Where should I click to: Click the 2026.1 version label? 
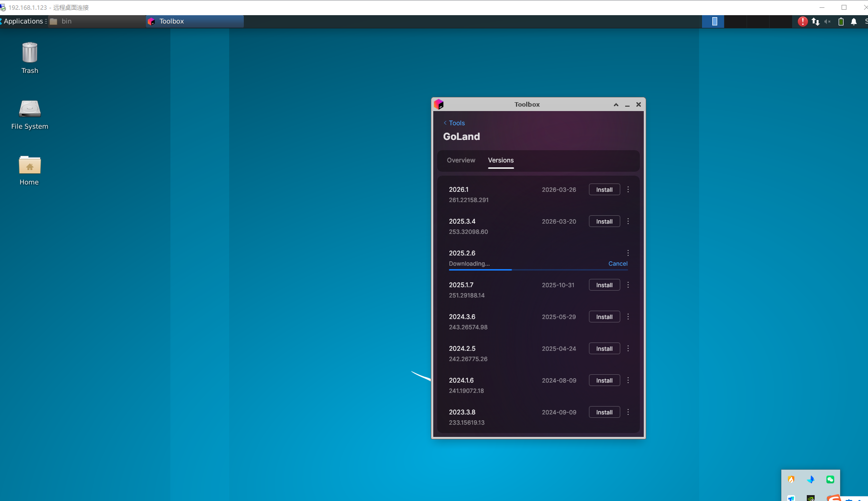click(x=459, y=189)
